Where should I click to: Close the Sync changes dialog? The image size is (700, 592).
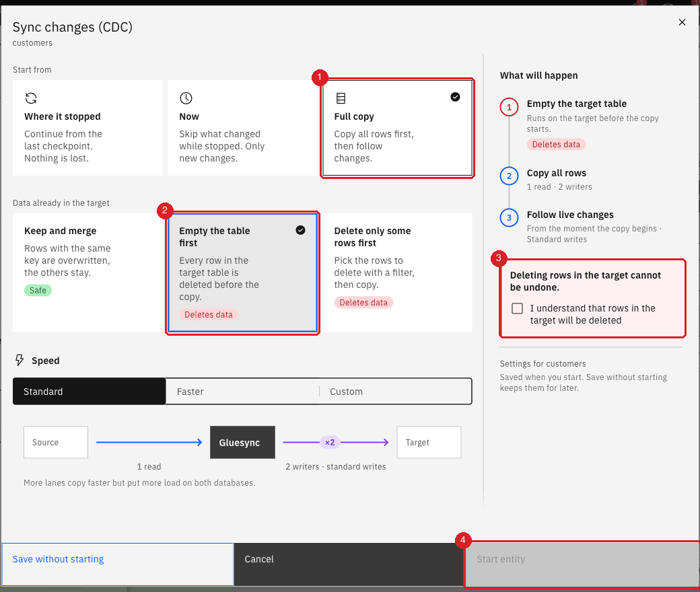click(x=682, y=22)
